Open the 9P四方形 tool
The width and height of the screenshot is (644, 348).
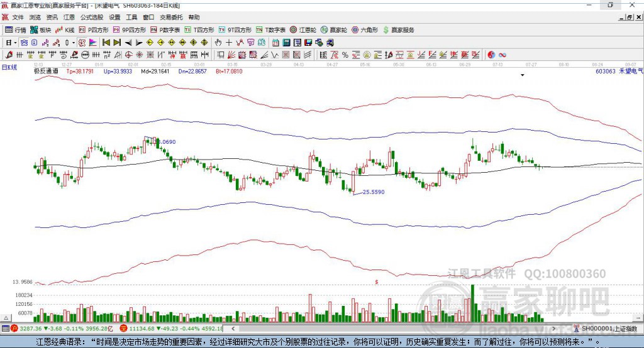click(130, 30)
